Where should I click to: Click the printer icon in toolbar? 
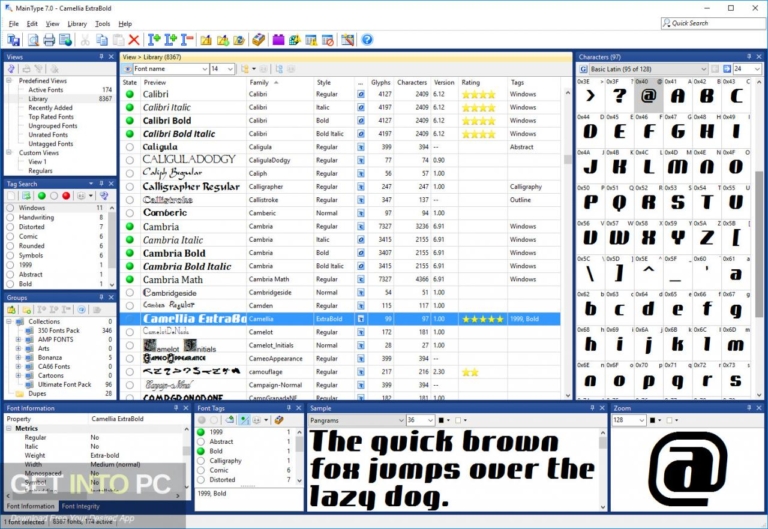[49, 40]
